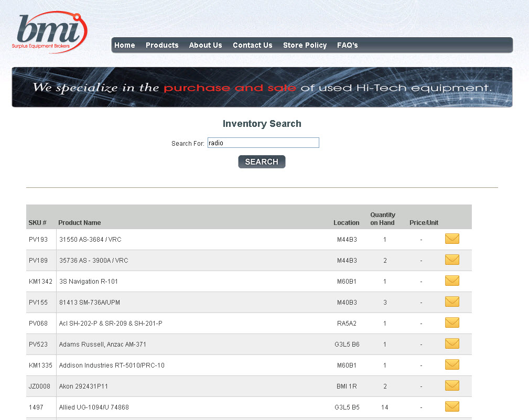Click envelope icon in 3S Navigation R-101 row
The width and height of the screenshot is (529, 420).
click(x=452, y=281)
